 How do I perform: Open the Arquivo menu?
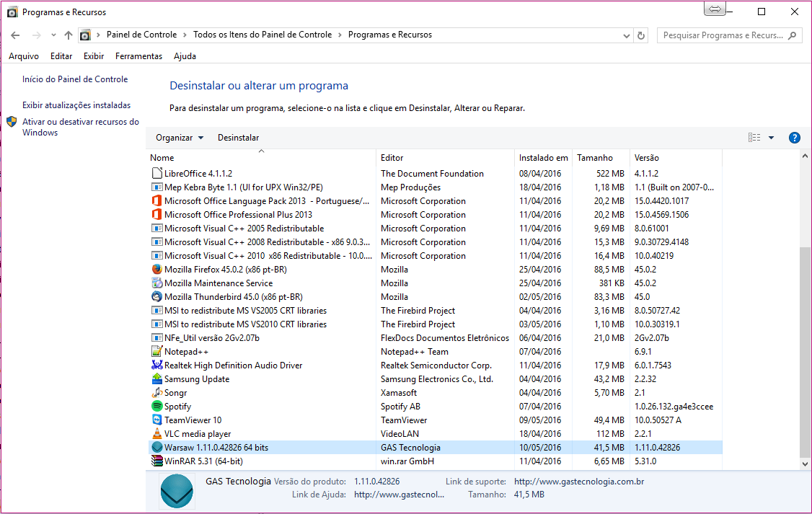tap(24, 56)
